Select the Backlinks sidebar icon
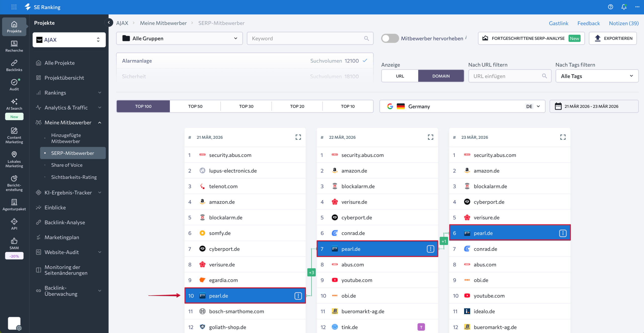The image size is (644, 333). pyautogui.click(x=14, y=65)
